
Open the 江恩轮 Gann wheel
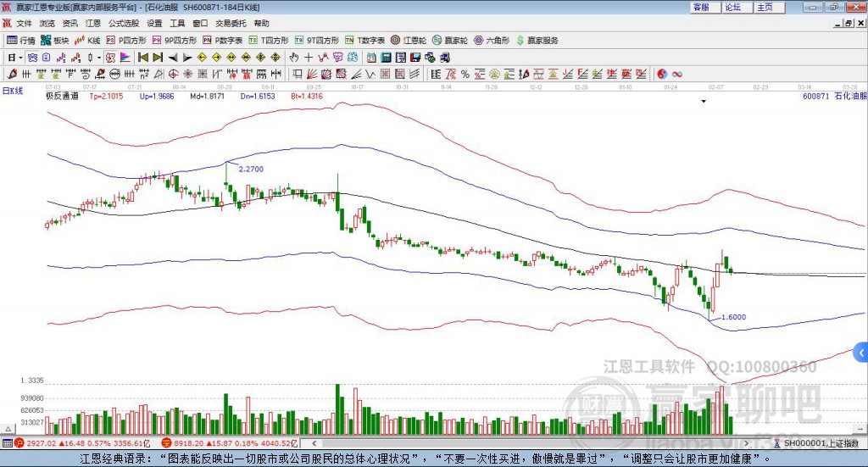(x=408, y=41)
